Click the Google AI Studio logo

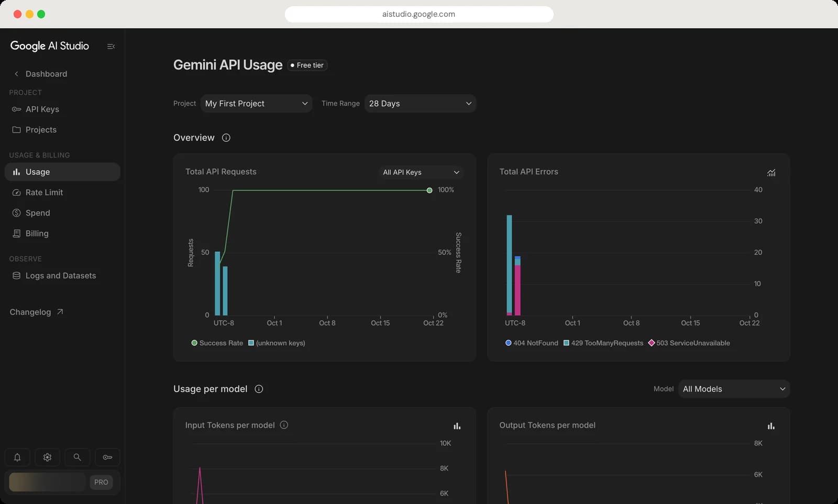[50, 46]
